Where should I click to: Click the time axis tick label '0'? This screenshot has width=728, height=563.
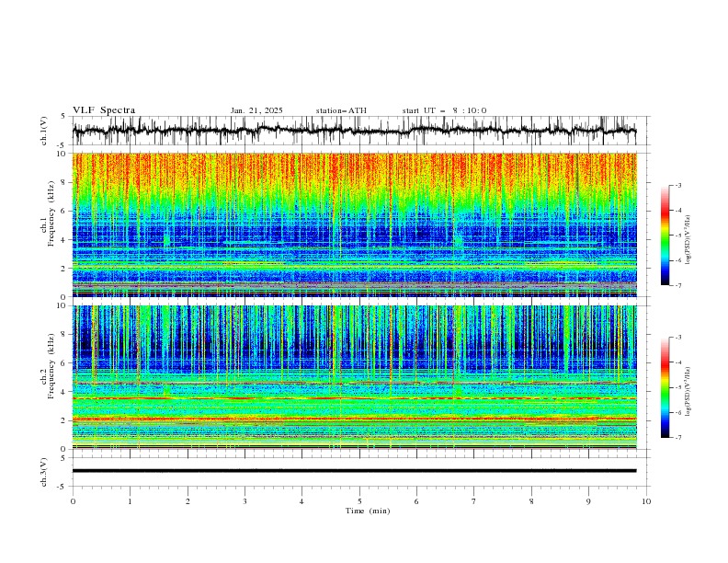73,501
